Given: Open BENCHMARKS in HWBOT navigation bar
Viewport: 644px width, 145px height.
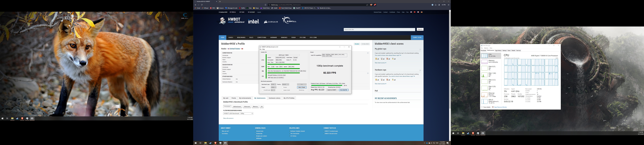Looking at the screenshot, I should [241, 37].
